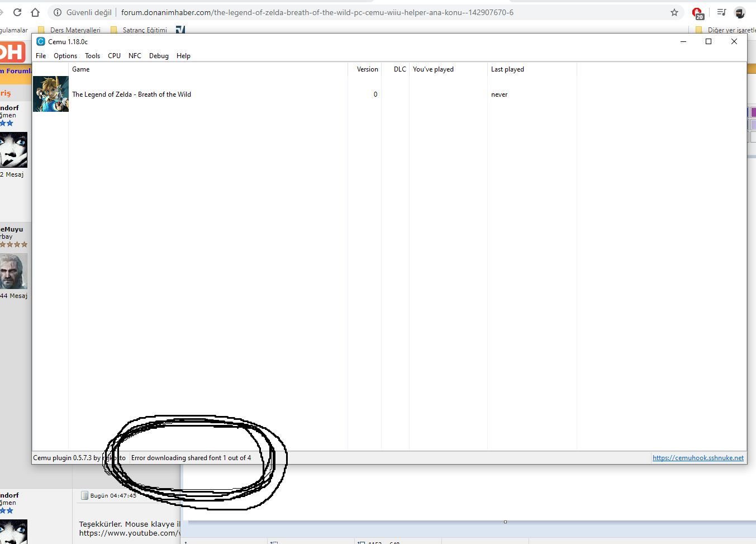Image resolution: width=756 pixels, height=544 pixels.
Task: Click the Bugün 04:47:45 post timestamp
Action: [x=113, y=495]
